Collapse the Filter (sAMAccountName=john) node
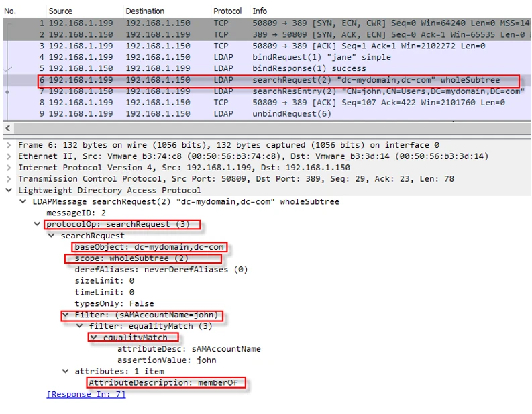Screen dimensions: 532x414 pos(65,315)
